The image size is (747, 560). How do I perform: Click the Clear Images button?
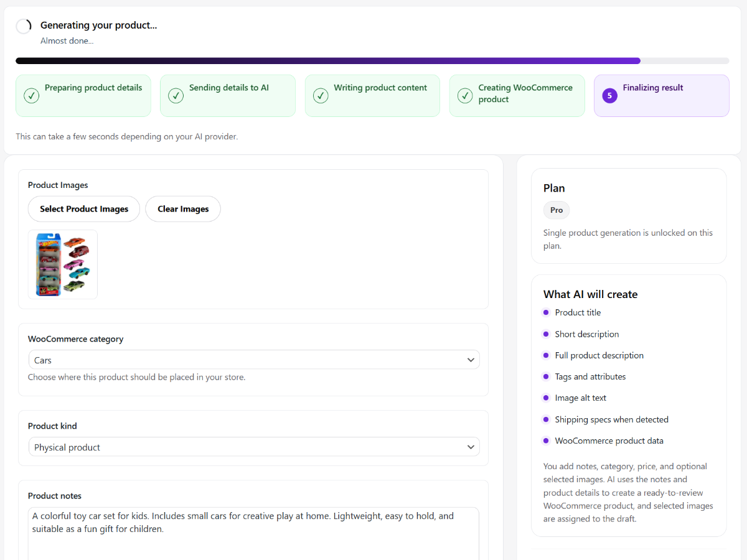coord(183,209)
